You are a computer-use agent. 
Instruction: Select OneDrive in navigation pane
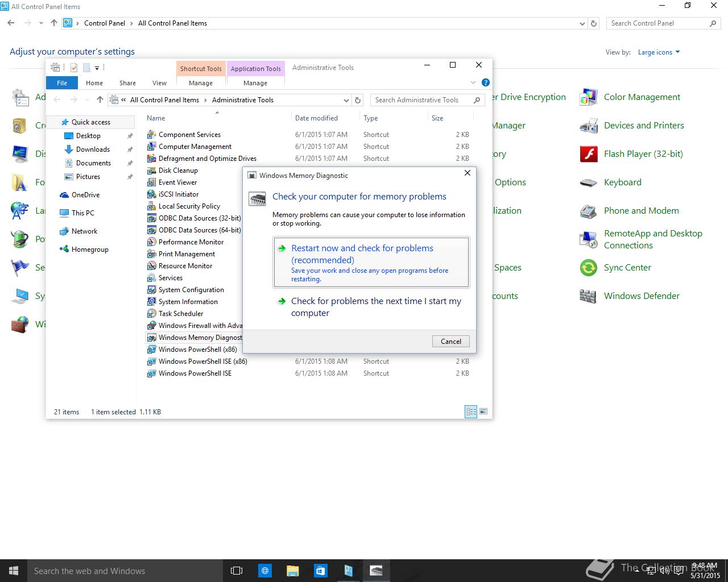pyautogui.click(x=85, y=195)
